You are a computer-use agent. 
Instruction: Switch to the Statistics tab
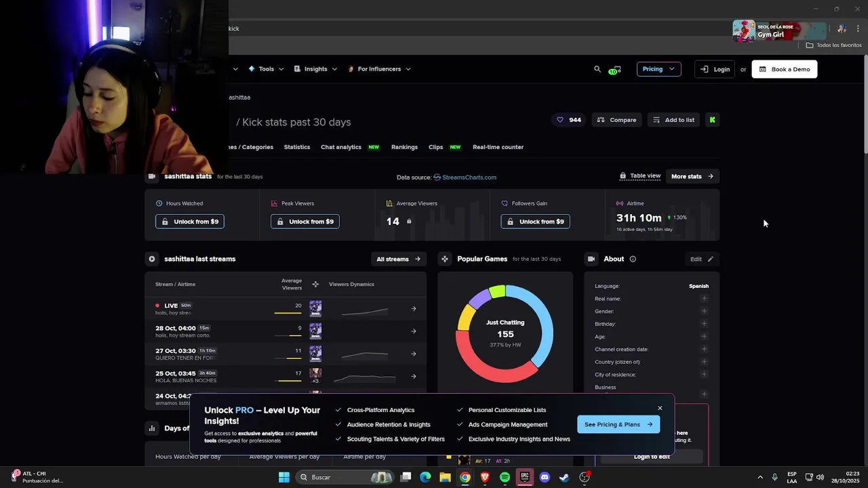tap(297, 147)
